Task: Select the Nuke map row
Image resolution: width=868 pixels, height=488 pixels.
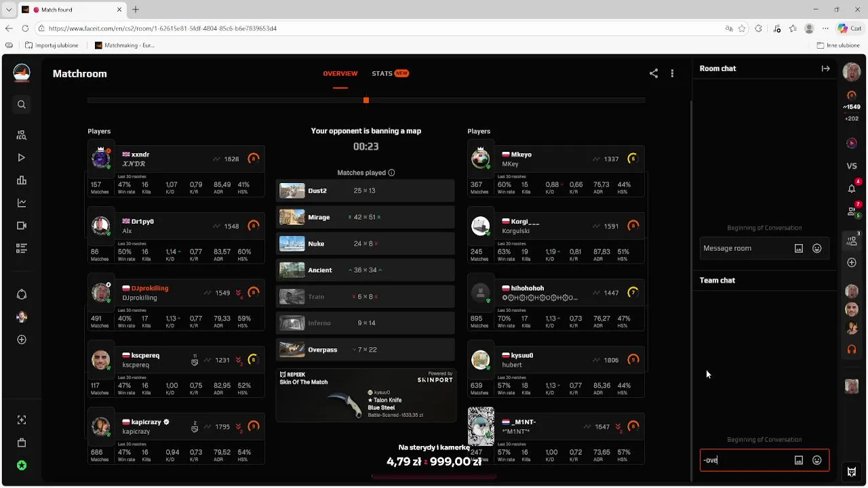Action: [x=365, y=243]
